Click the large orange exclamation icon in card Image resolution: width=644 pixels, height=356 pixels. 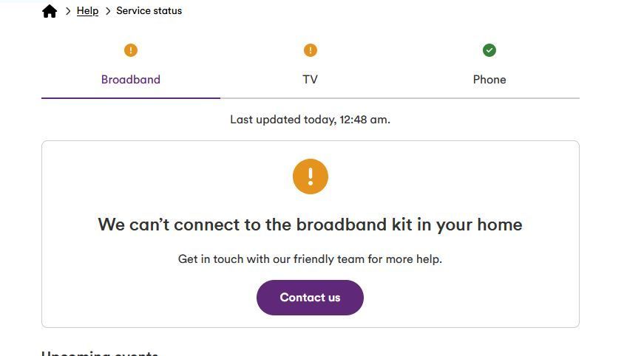[x=310, y=177]
